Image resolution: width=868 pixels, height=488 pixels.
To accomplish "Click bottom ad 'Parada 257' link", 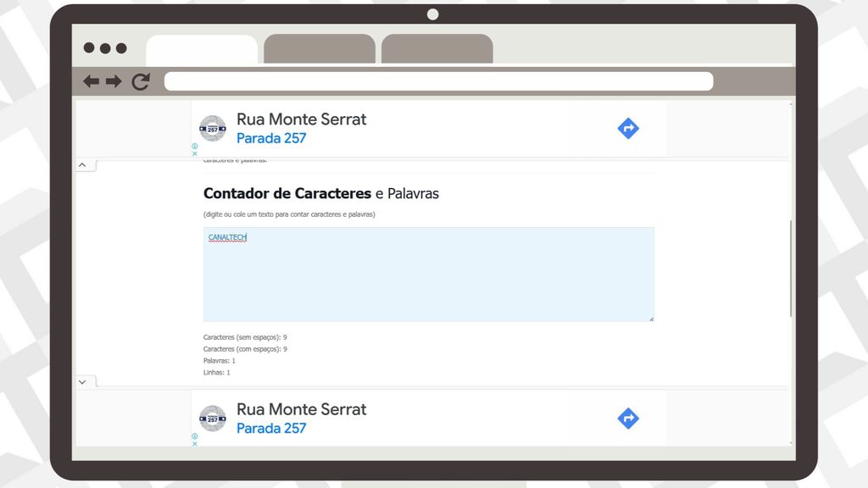I will (x=271, y=428).
